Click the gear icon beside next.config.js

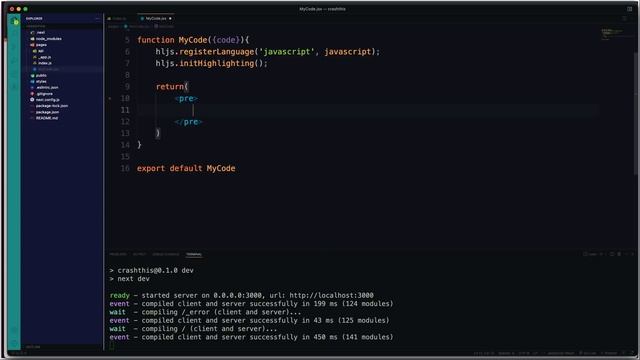(32, 100)
